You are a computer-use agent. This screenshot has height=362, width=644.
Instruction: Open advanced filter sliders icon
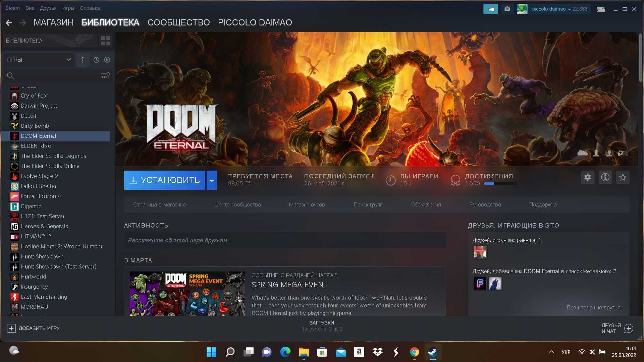105,75
